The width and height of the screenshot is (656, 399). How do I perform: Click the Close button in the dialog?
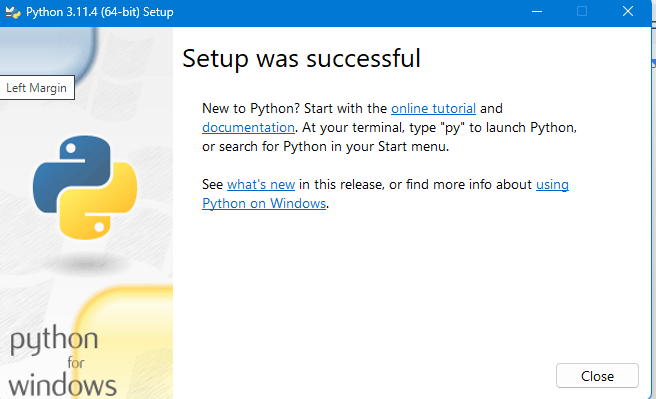(597, 376)
